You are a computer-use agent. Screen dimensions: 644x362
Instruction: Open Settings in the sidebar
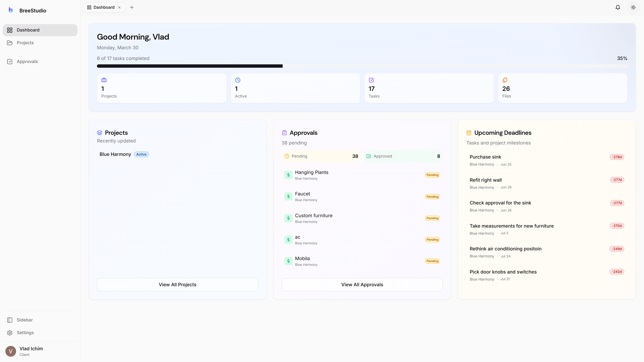(x=40, y=333)
